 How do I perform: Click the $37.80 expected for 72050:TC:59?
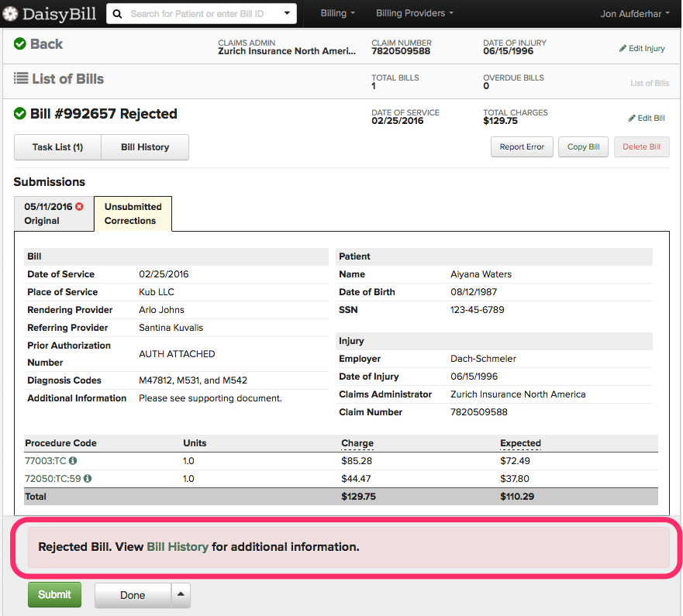[515, 478]
